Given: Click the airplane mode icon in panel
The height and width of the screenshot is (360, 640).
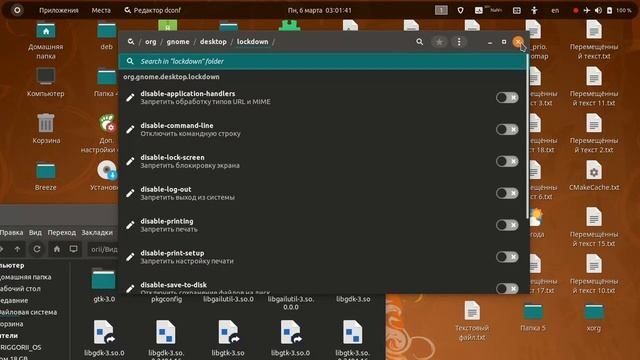Looking at the screenshot, I should tap(587, 10).
